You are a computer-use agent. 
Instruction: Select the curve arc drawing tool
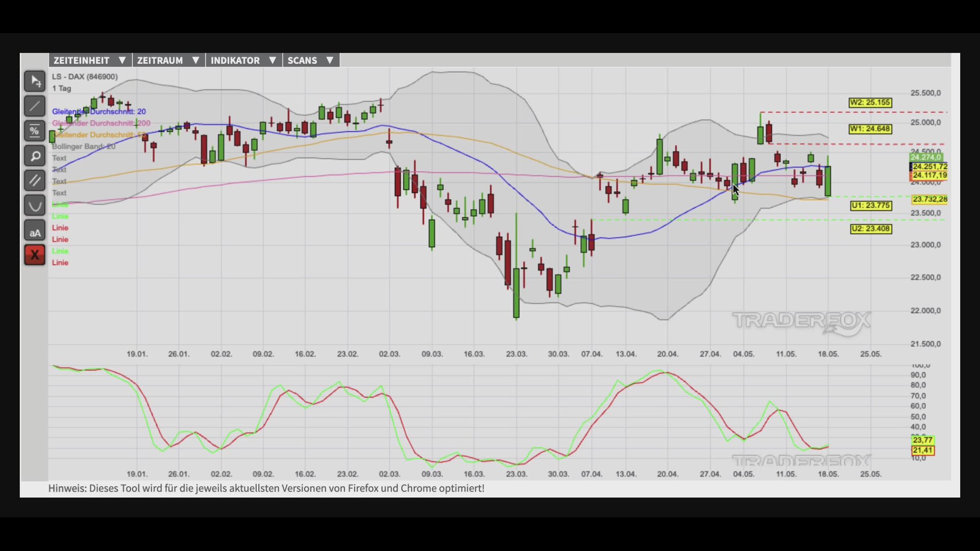(x=35, y=206)
